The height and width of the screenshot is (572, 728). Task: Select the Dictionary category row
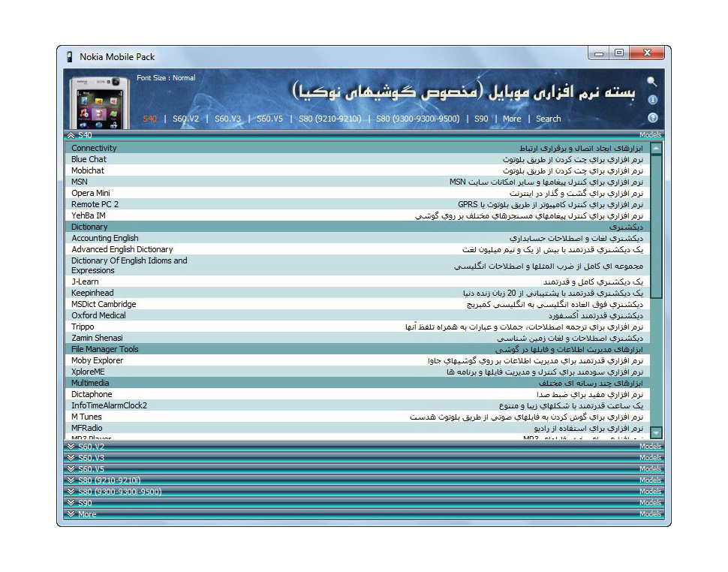point(357,227)
